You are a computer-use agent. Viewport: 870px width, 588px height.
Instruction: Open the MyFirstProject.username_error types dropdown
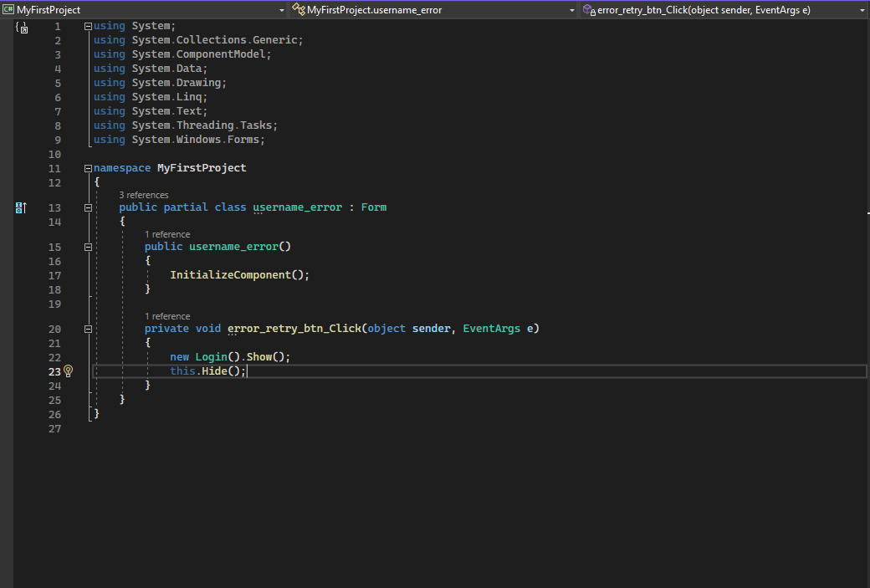572,10
